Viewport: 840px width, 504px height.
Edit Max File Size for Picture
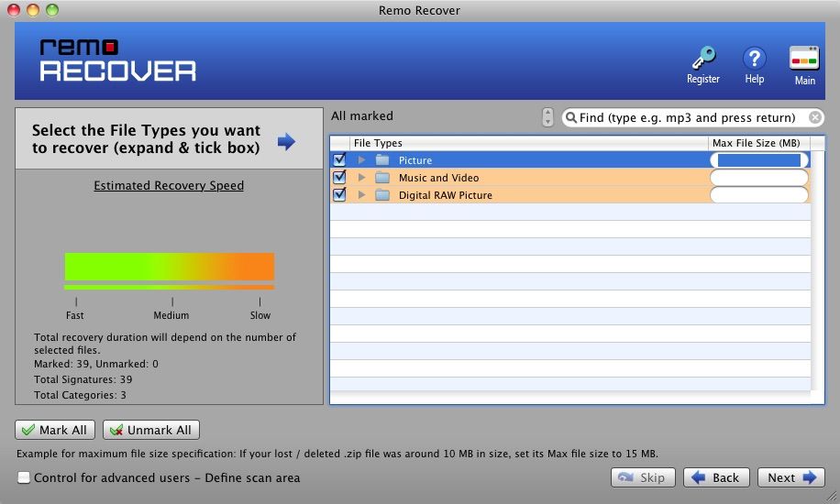(x=759, y=160)
